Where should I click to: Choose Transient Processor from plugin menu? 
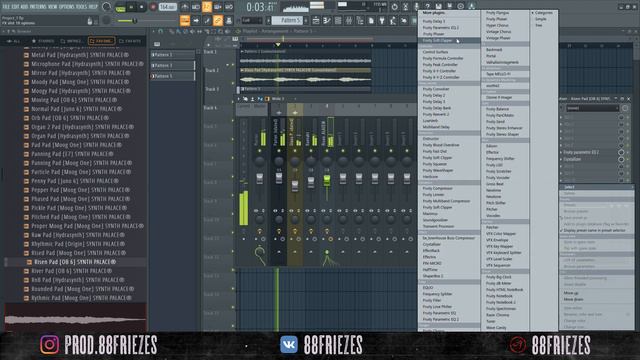(438, 226)
